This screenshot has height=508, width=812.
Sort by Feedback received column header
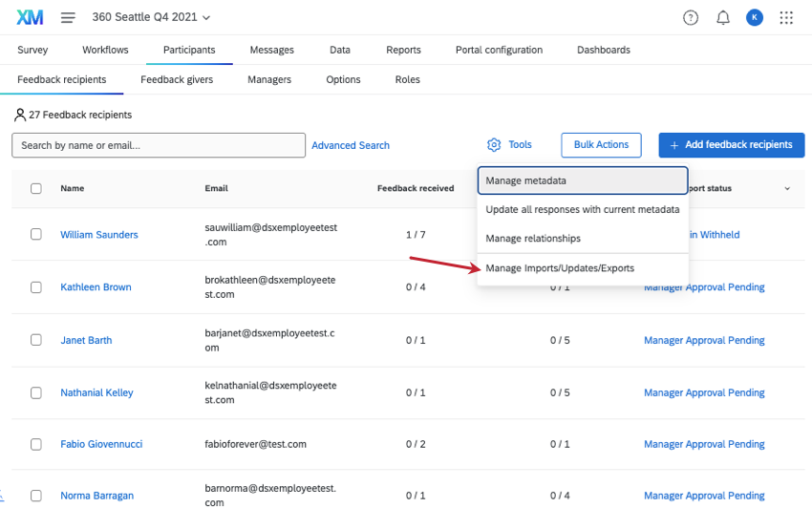pyautogui.click(x=416, y=188)
